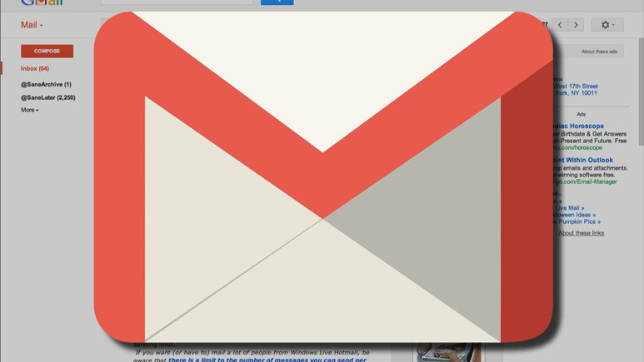644x362 pixels.
Task: Open the Mail dropdown menu
Action: pos(32,25)
